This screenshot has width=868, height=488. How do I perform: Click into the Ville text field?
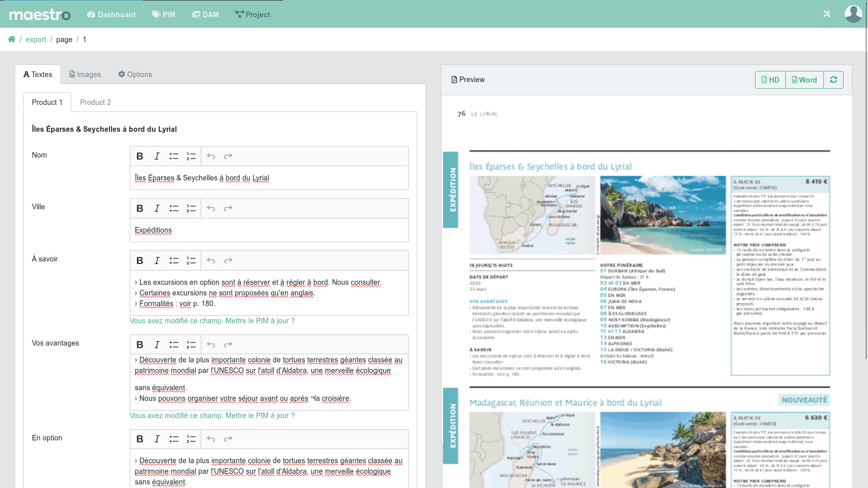[x=269, y=230]
